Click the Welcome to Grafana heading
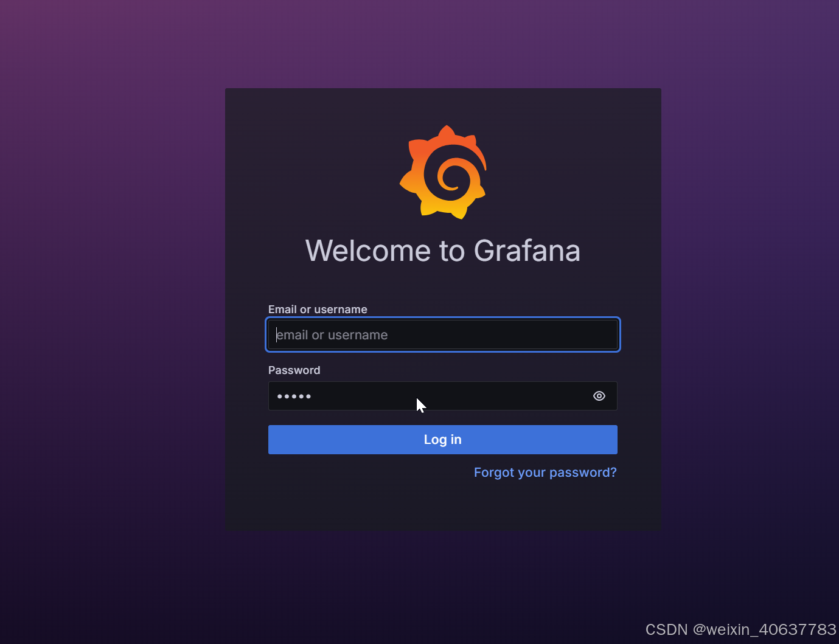Screen dimensions: 839x644 click(x=443, y=251)
